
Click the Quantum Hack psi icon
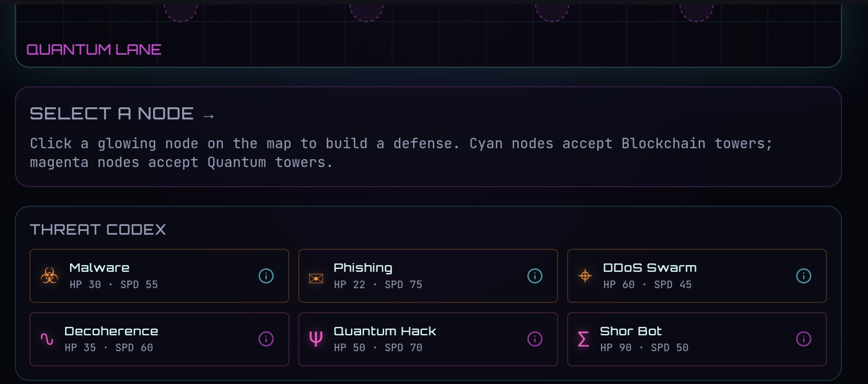point(316,339)
